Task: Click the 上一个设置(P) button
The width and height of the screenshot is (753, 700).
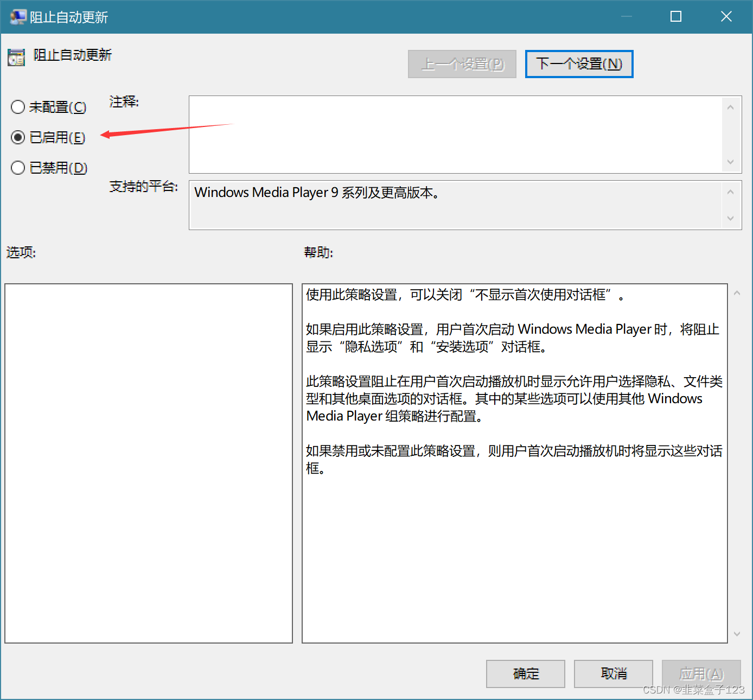Action: point(462,64)
